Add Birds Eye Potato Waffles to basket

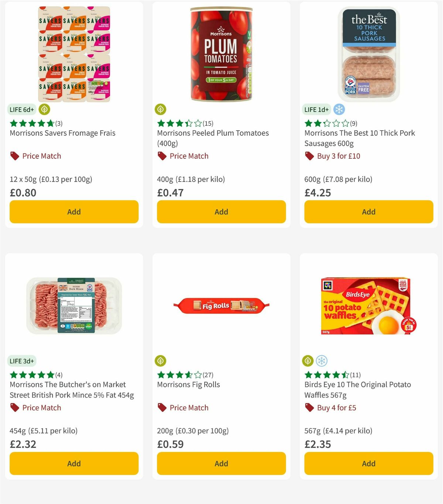(x=368, y=463)
